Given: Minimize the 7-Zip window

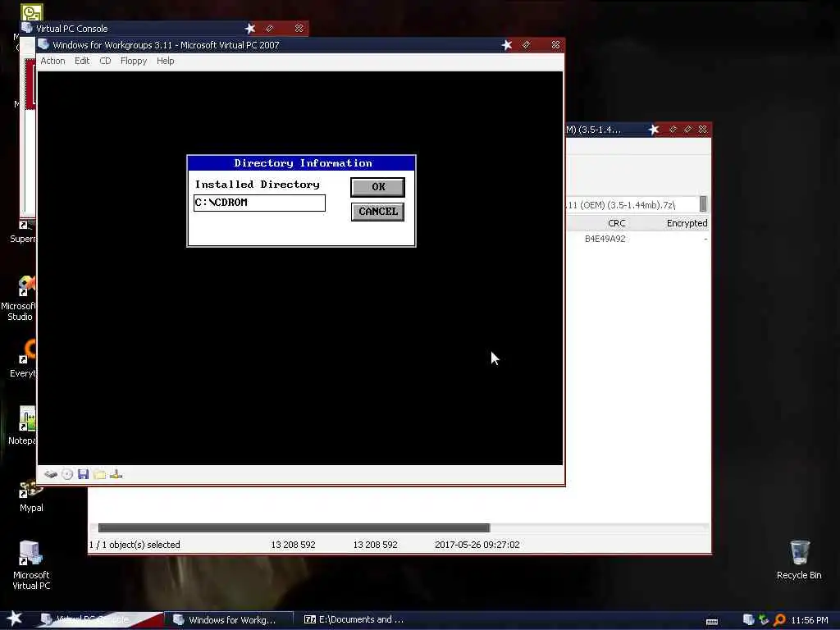Looking at the screenshot, I should click(673, 129).
